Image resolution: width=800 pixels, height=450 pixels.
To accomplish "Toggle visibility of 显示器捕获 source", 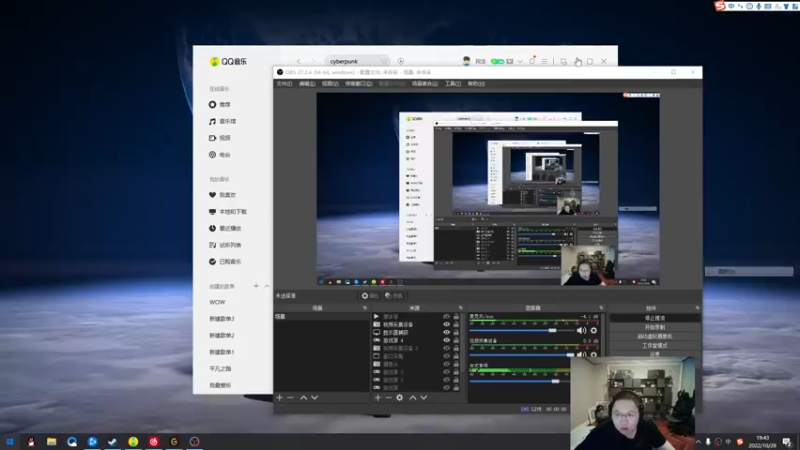I will [446, 332].
